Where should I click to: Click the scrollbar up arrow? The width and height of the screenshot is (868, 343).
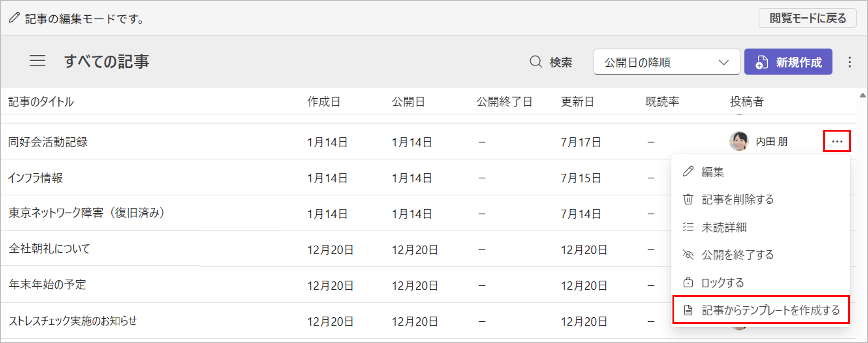click(x=862, y=96)
